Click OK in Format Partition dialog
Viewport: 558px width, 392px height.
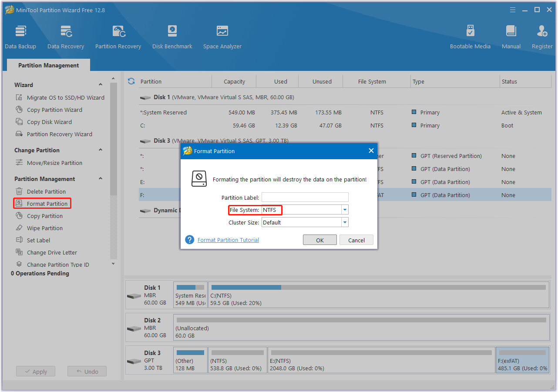[320, 240]
